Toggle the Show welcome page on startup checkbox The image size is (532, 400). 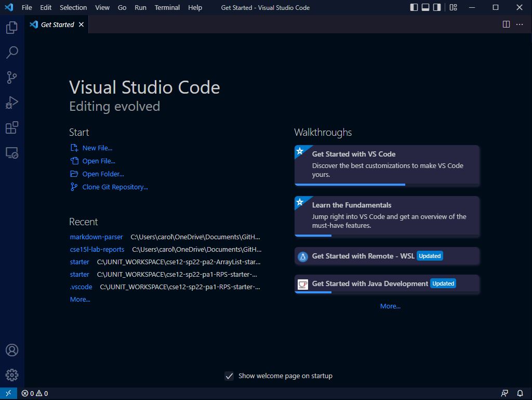[x=229, y=376]
